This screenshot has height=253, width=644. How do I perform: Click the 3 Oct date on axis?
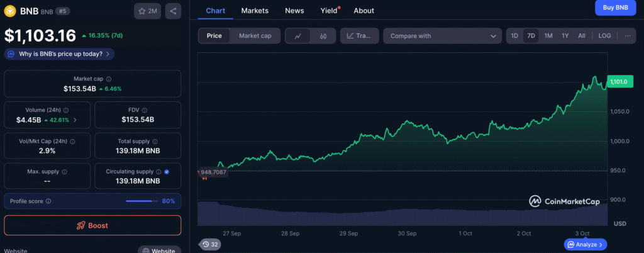(582, 233)
